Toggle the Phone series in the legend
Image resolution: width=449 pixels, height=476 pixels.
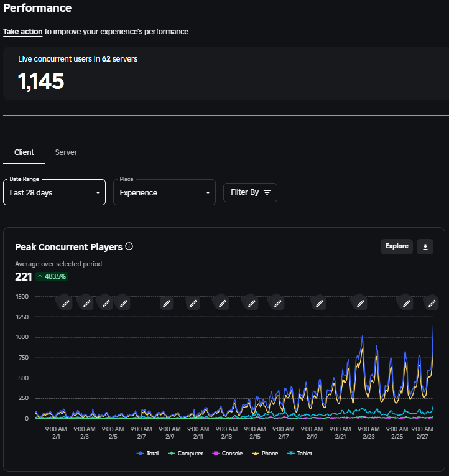pos(265,453)
